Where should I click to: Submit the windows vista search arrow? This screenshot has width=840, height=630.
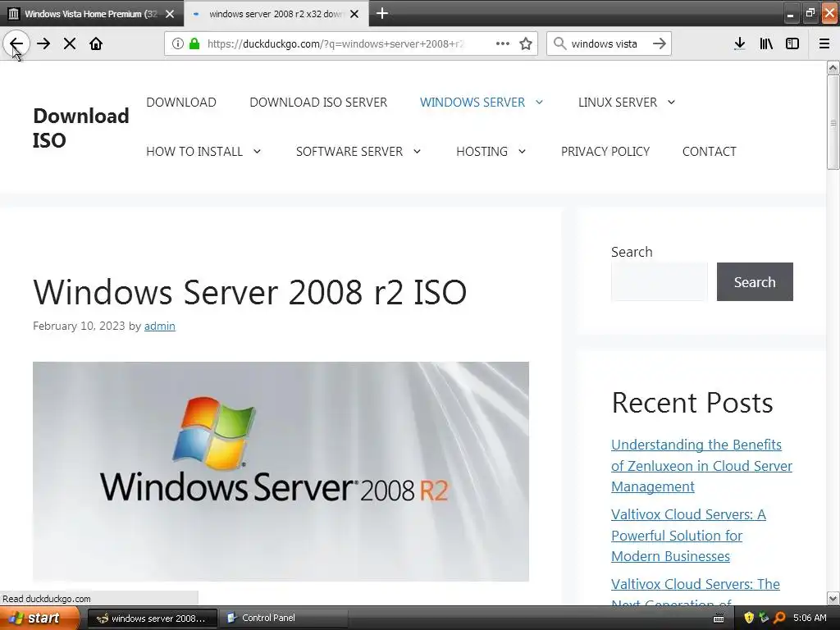(x=660, y=44)
